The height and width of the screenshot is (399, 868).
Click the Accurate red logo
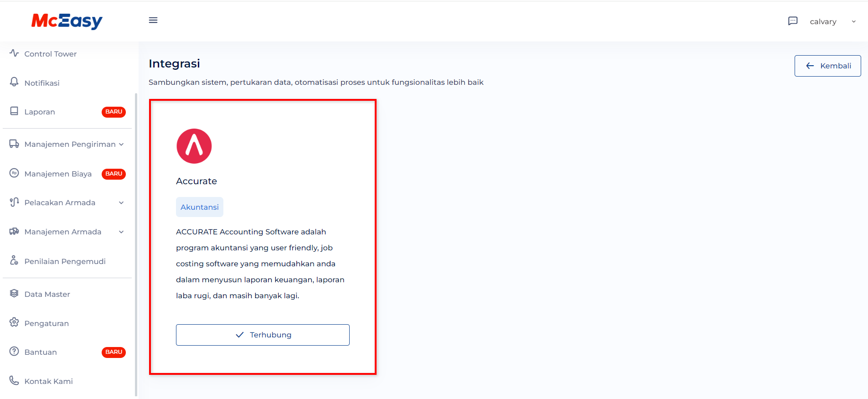click(194, 146)
